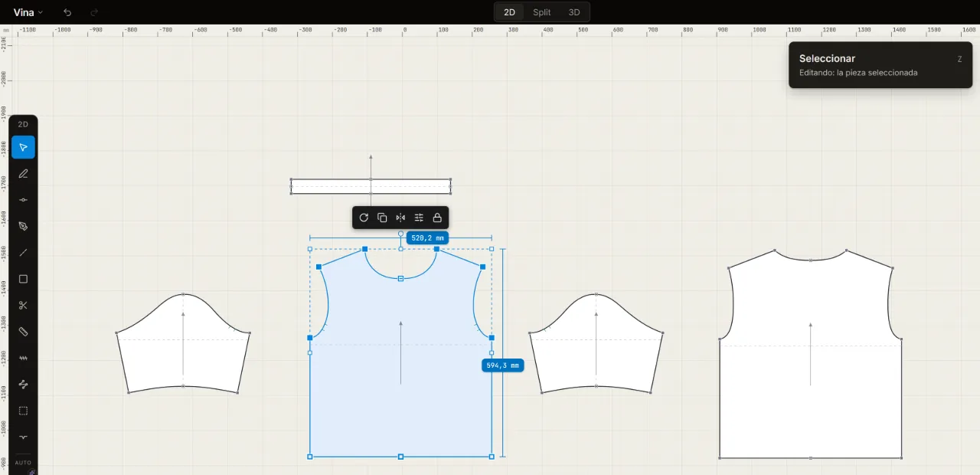Screen dimensions: 980x475
Task: Select the zigzag stitch tool
Action: tap(23, 358)
